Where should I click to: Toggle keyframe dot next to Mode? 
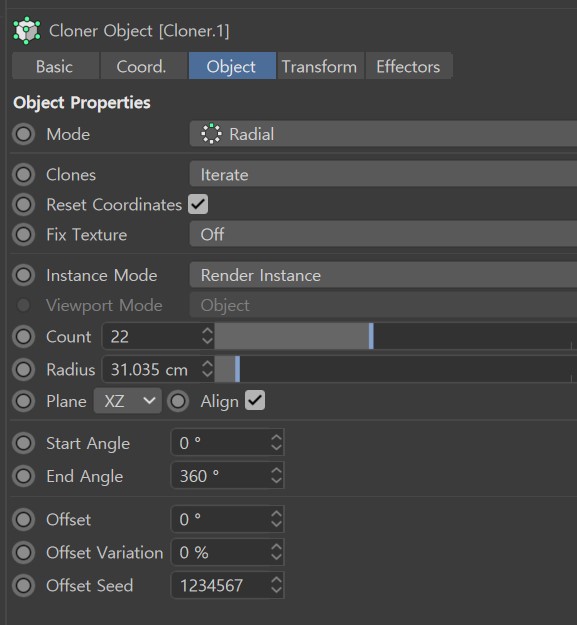(x=24, y=134)
